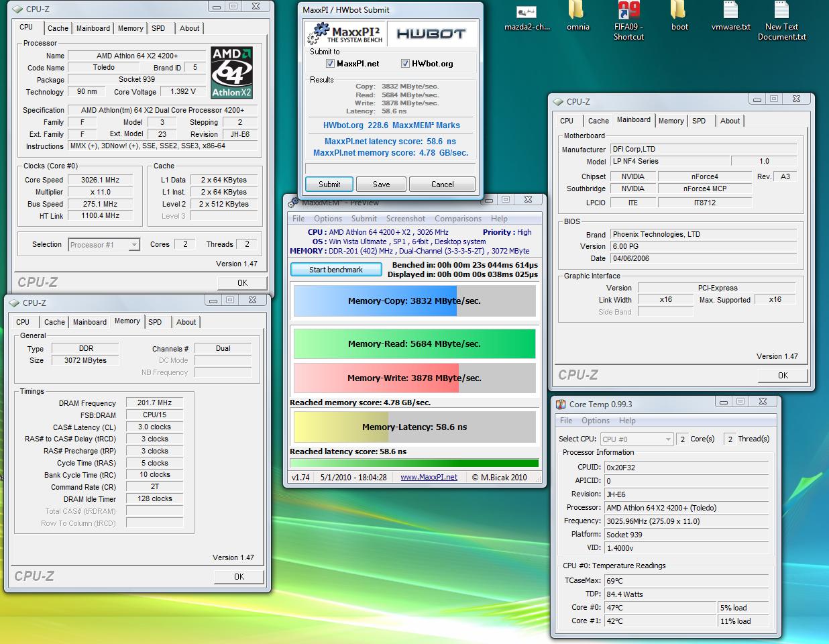
Task: Click the Priority : High label
Action: click(507, 232)
